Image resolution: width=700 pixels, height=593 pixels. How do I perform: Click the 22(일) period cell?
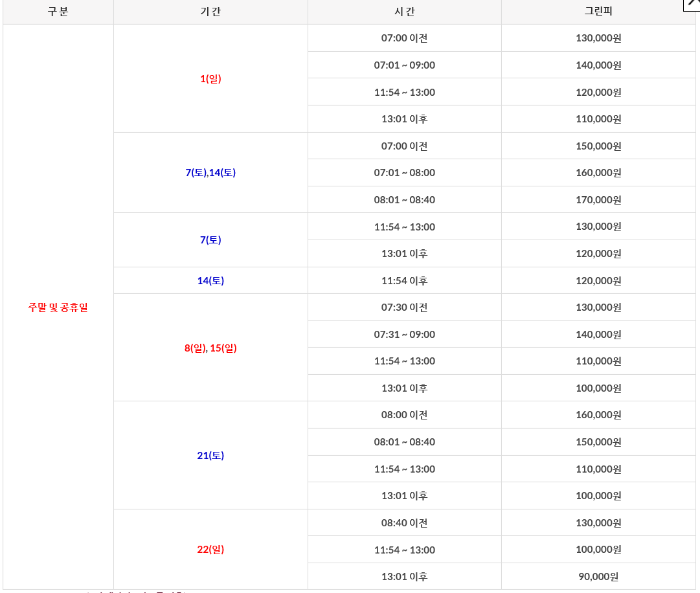tap(210, 550)
